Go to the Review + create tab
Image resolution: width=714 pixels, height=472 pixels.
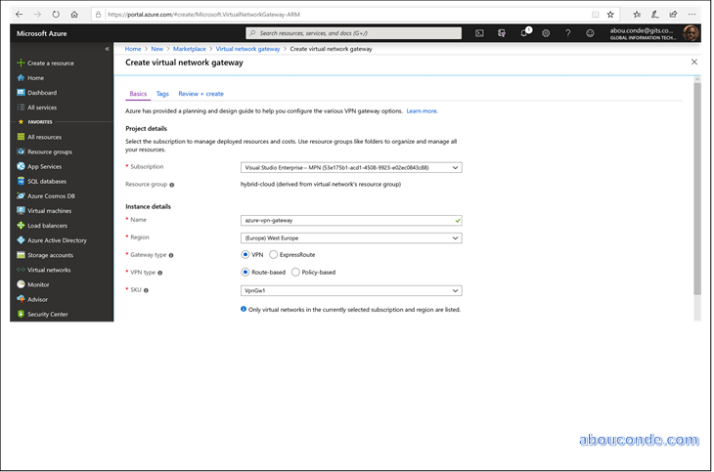tap(201, 93)
